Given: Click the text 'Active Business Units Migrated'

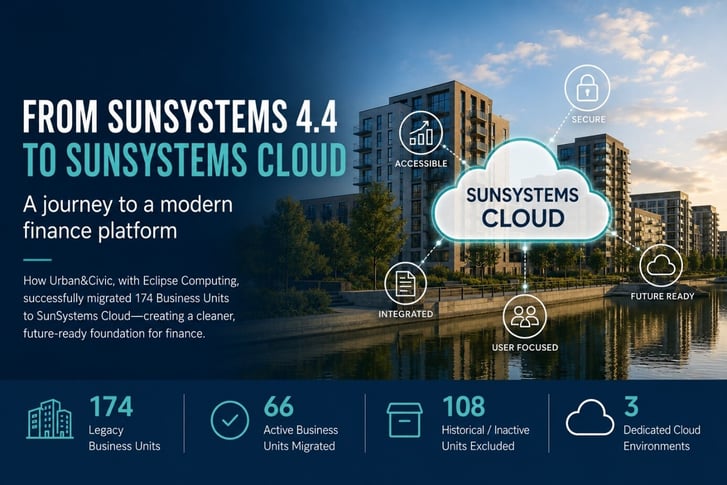Looking at the screenshot, I should (x=300, y=438).
